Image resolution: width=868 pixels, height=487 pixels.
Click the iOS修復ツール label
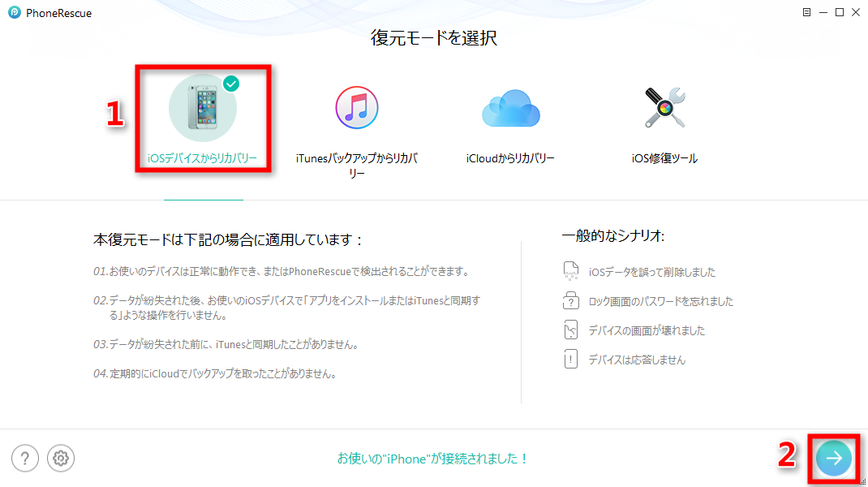[664, 158]
